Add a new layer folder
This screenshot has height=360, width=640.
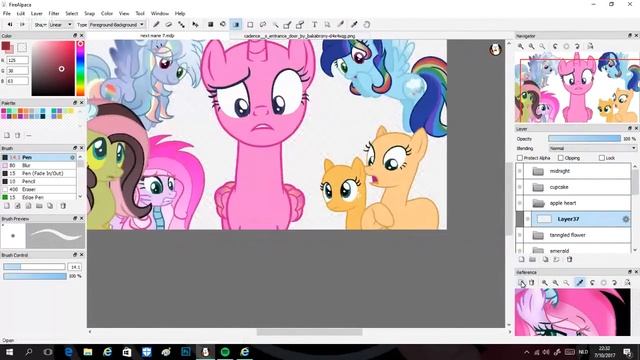(533, 259)
